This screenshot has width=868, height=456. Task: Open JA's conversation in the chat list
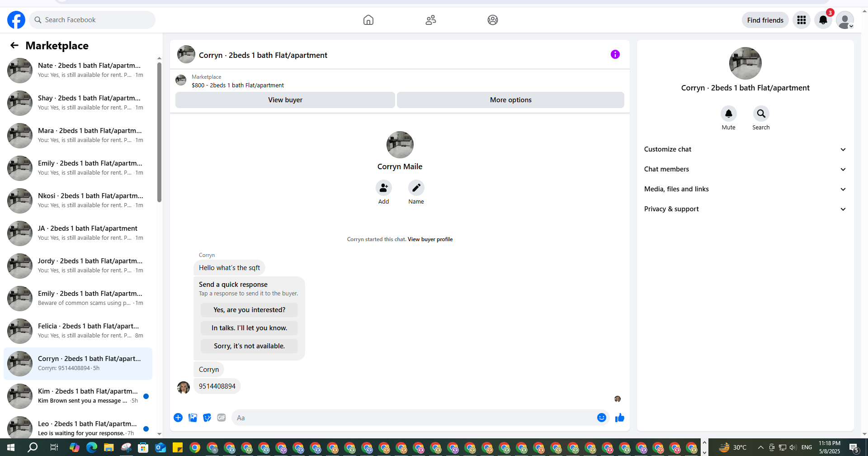click(x=78, y=233)
